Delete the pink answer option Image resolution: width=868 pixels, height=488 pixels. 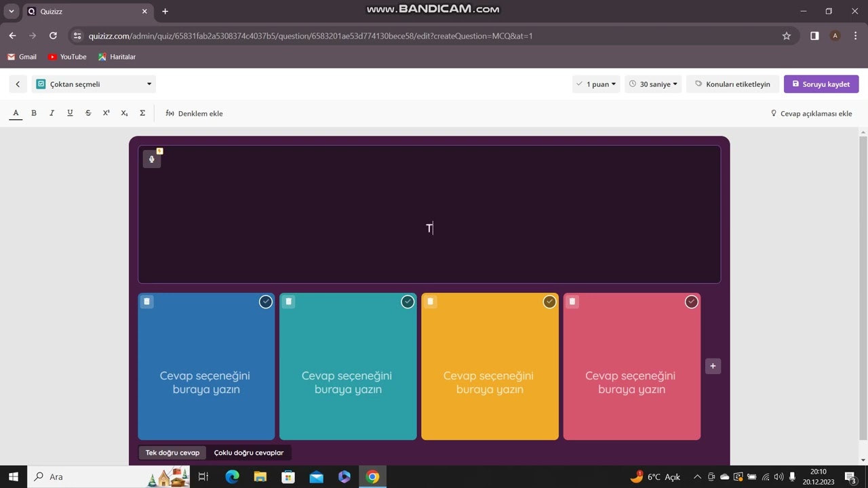point(572,302)
